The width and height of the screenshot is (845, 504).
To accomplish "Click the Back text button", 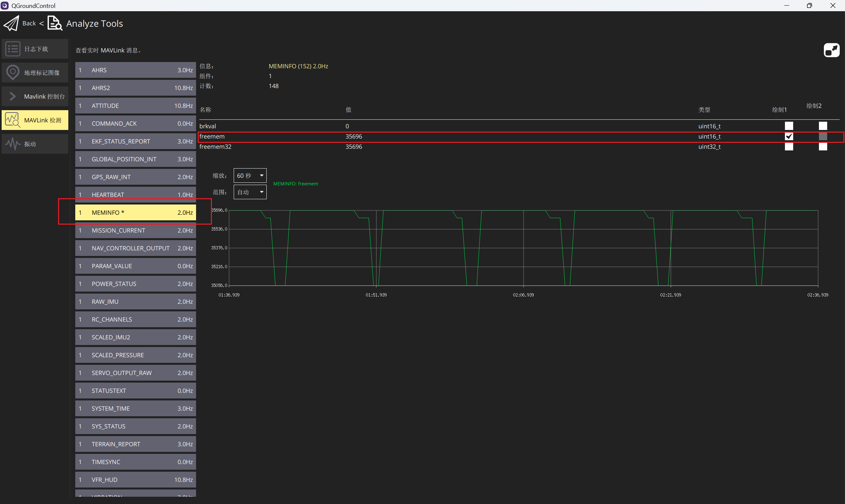I will [29, 23].
